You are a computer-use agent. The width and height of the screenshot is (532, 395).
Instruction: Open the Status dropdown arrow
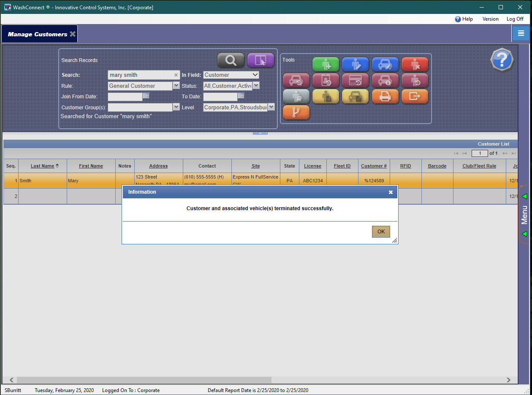click(x=256, y=86)
